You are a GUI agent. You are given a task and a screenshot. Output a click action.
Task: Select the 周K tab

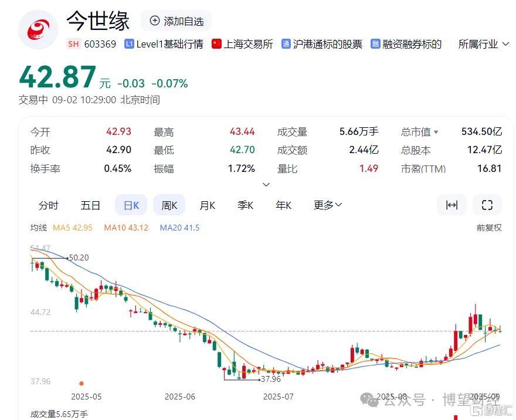(169, 205)
